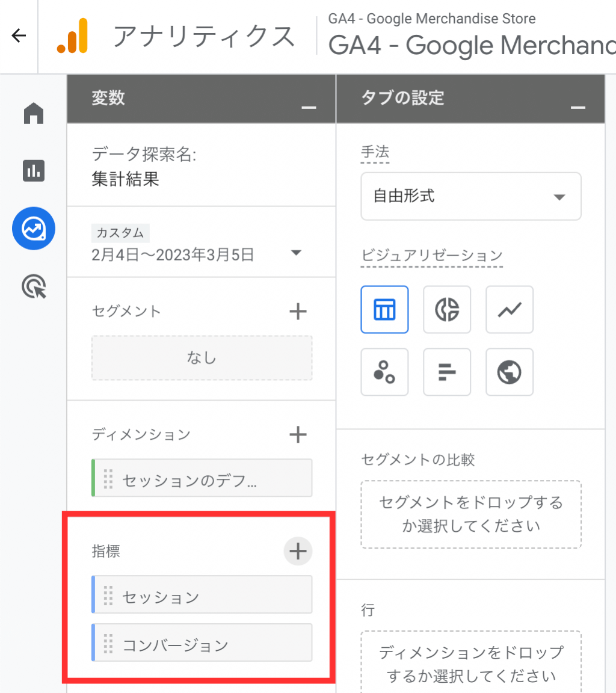Select the geo map visualization
This screenshot has width=616, height=693.
click(x=510, y=372)
